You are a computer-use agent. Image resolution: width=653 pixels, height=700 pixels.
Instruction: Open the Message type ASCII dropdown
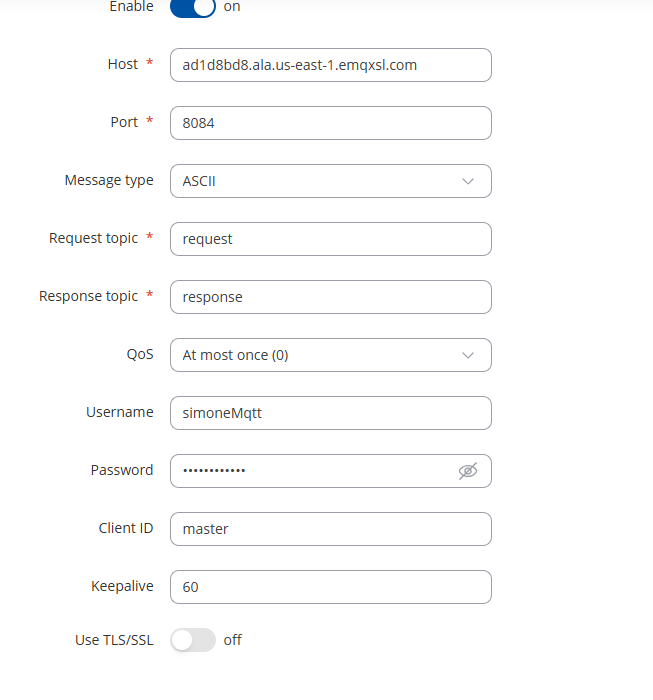[331, 181]
